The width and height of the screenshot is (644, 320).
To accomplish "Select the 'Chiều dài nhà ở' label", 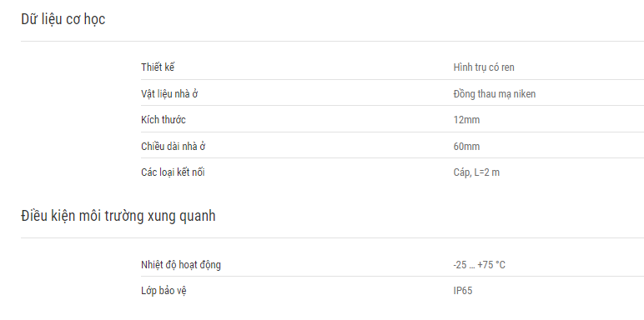I will click(174, 147).
